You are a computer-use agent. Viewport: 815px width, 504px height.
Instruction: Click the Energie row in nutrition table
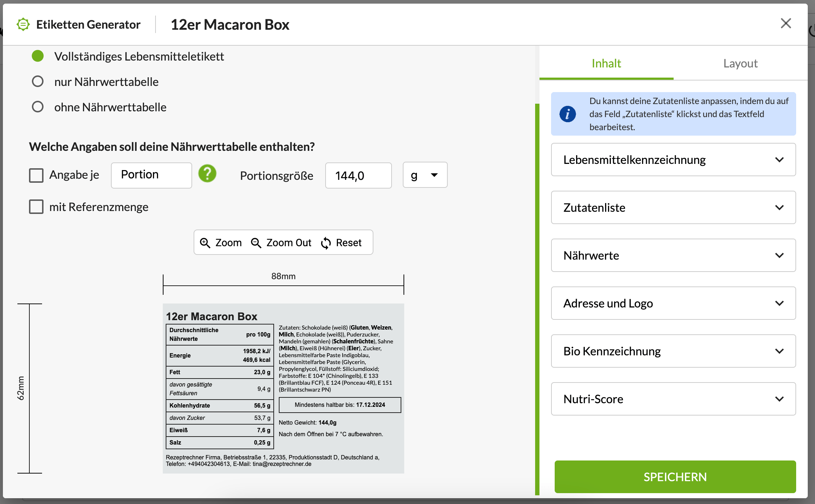tap(220, 356)
